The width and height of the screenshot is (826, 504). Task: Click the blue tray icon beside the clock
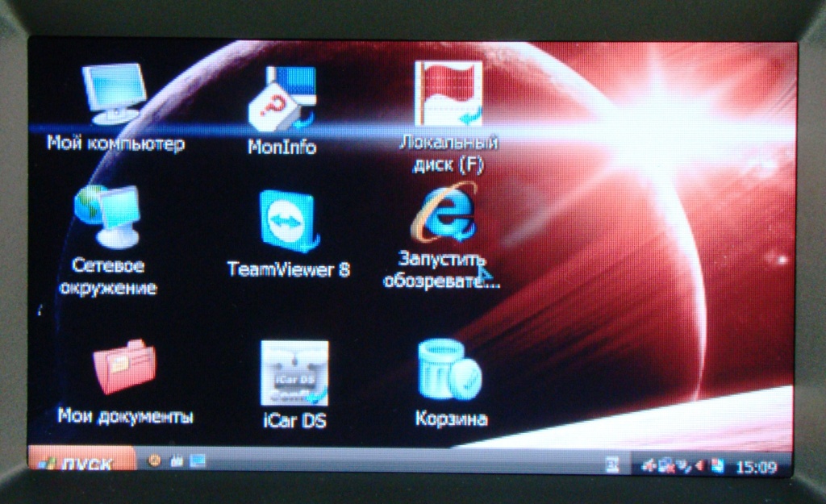point(717,465)
